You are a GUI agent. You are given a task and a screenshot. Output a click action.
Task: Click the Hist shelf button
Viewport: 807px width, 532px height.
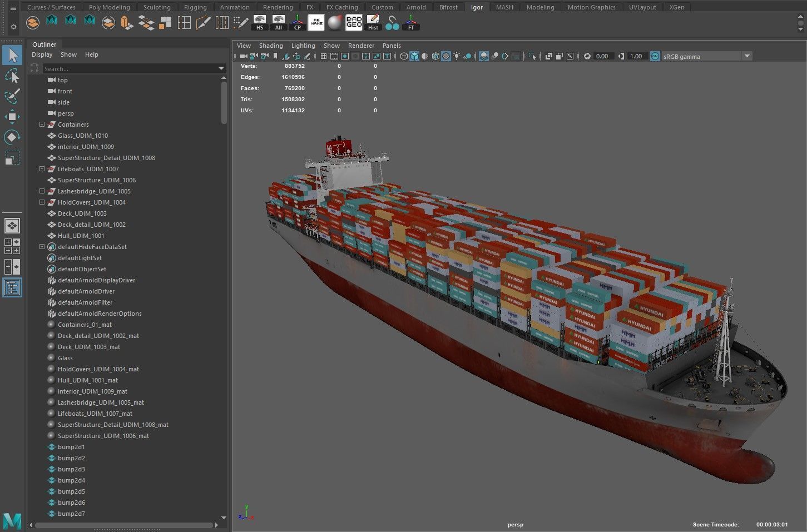point(373,23)
